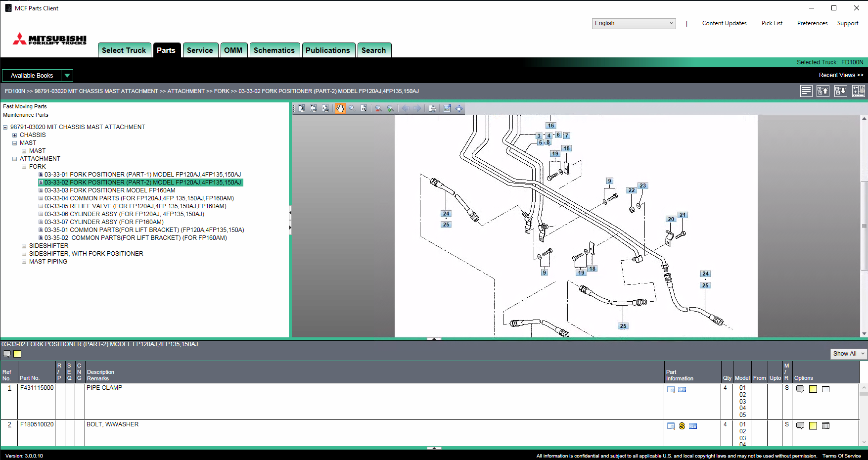Click FORK in breadcrumb path

222,91
